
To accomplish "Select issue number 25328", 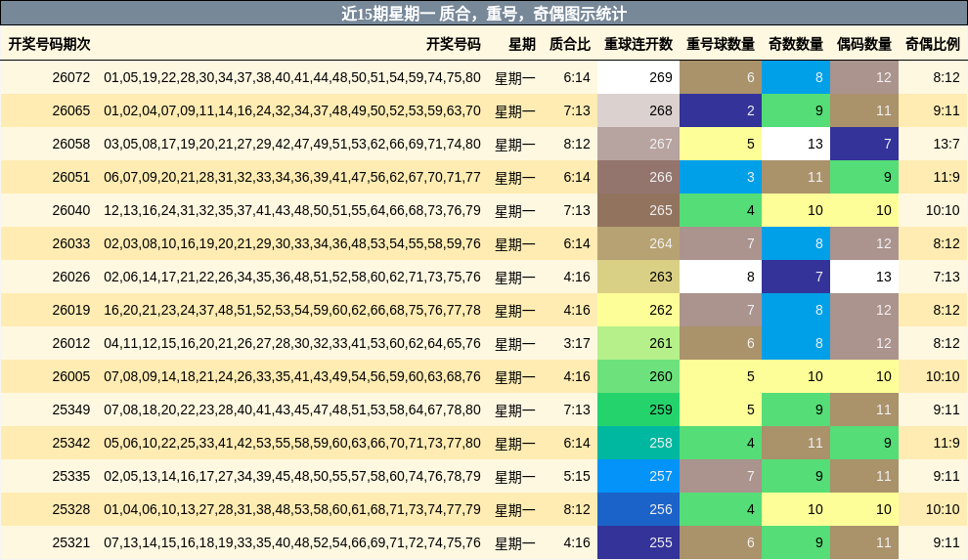I will (x=71, y=510).
